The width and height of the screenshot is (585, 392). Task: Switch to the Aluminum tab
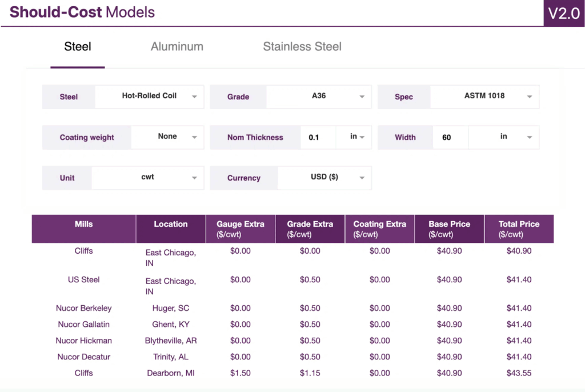177,47
